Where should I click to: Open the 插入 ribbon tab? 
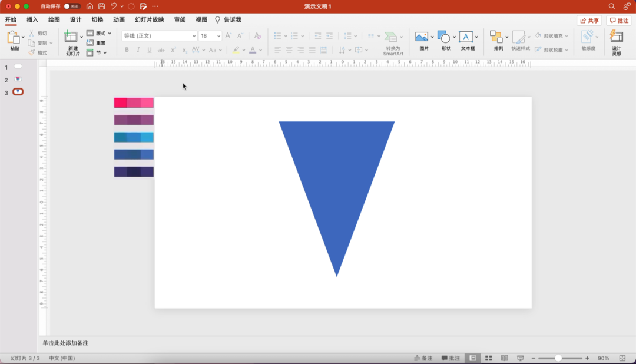[x=32, y=20]
